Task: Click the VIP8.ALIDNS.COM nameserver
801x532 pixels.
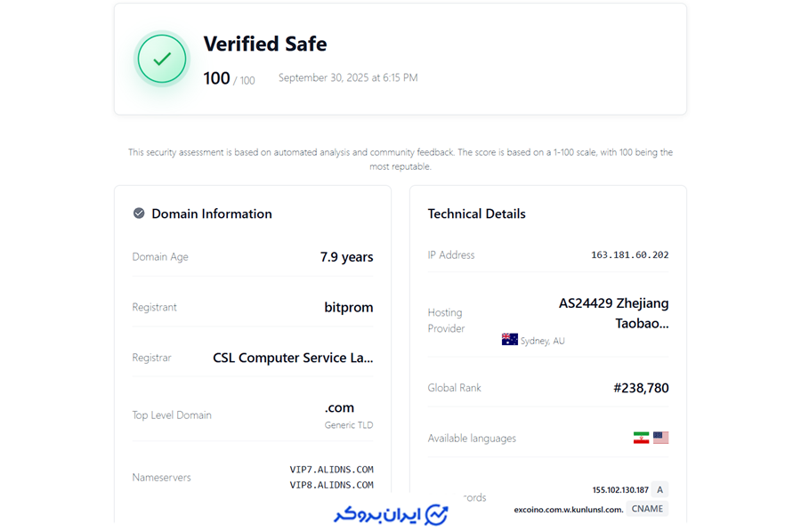Action: 331,485
